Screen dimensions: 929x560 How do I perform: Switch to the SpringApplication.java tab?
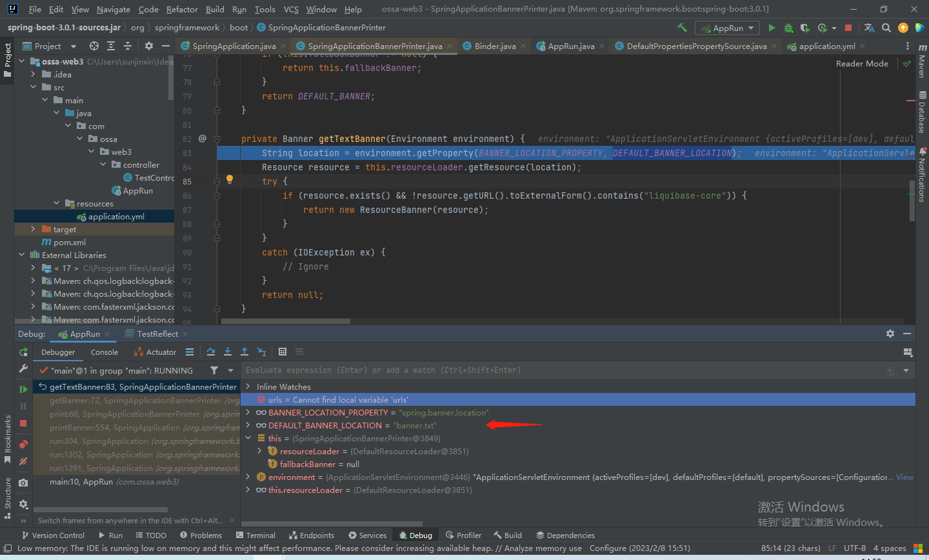pyautogui.click(x=234, y=46)
